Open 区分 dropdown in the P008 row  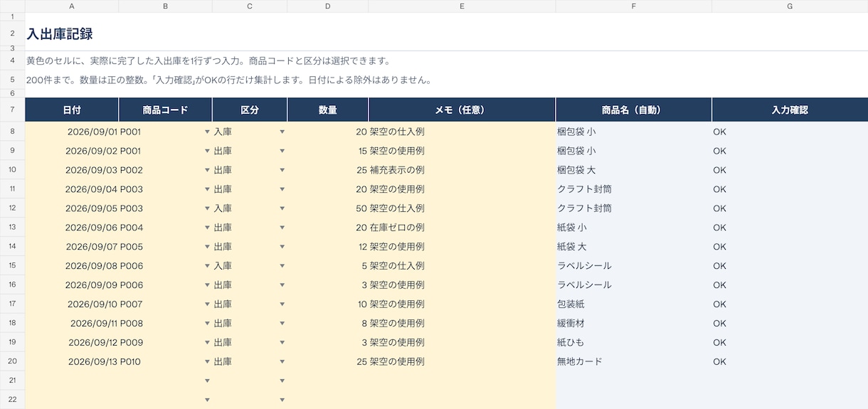coord(282,324)
